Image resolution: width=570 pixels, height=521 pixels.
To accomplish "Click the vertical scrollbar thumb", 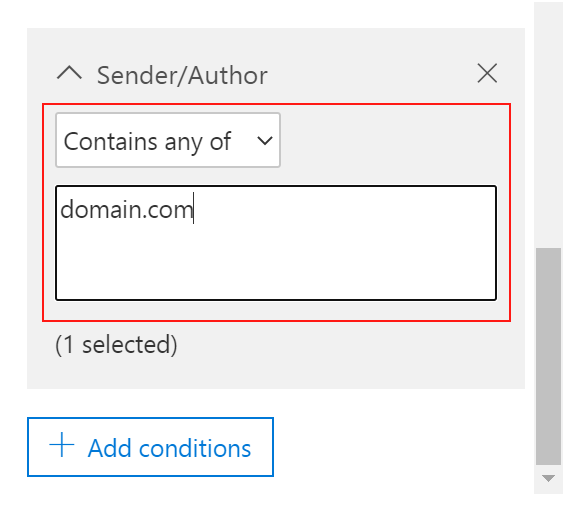I will (548, 356).
